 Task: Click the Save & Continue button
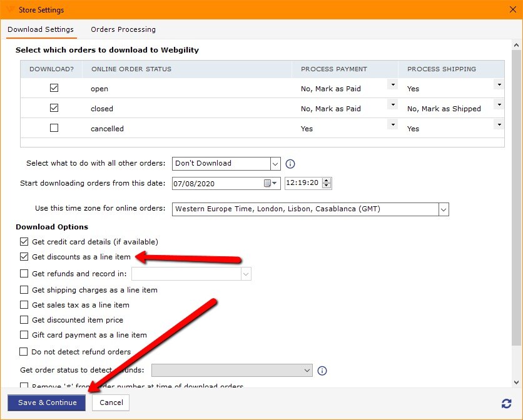pyautogui.click(x=47, y=402)
